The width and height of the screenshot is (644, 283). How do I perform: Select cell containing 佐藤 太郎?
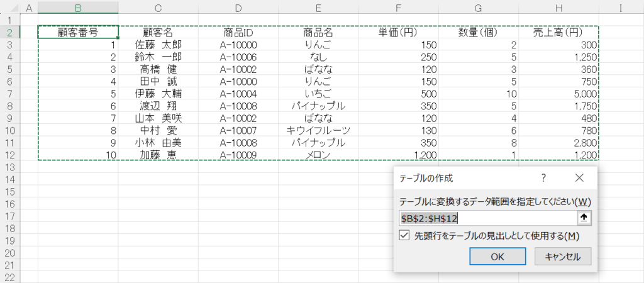[x=158, y=45]
